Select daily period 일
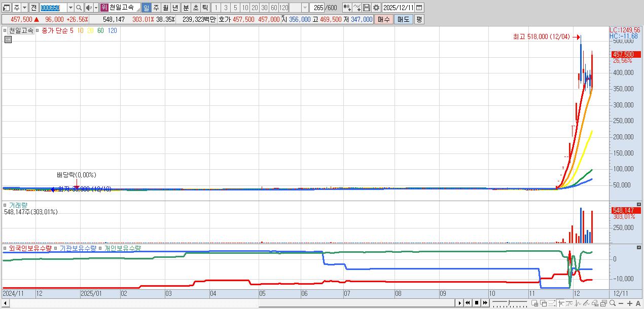644x309 pixels. pos(146,8)
